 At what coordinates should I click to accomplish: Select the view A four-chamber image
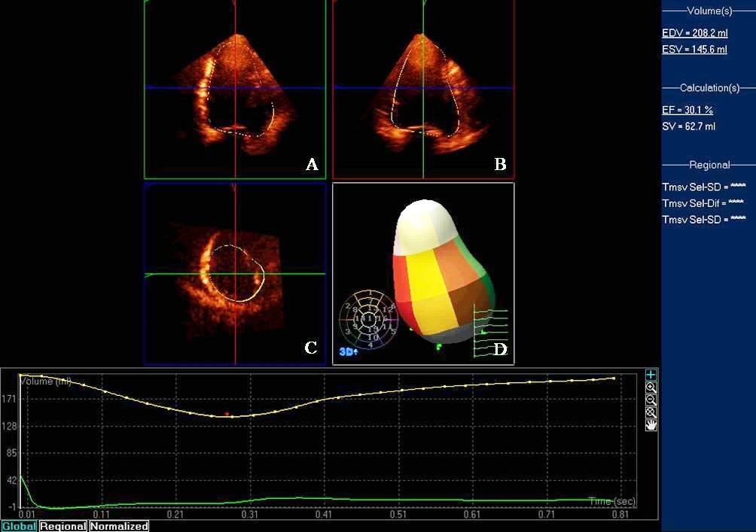coord(235,90)
